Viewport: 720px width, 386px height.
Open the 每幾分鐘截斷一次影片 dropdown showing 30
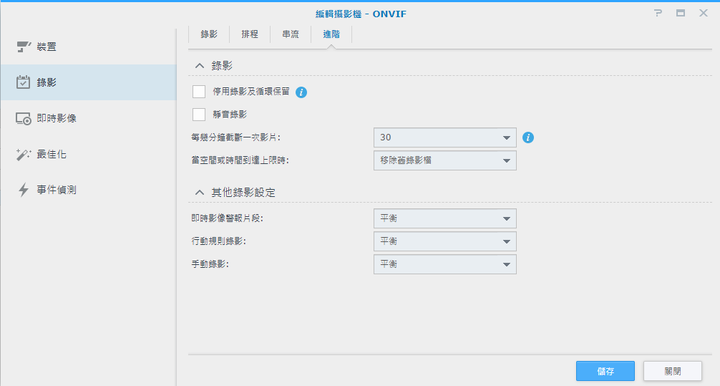tap(445, 137)
